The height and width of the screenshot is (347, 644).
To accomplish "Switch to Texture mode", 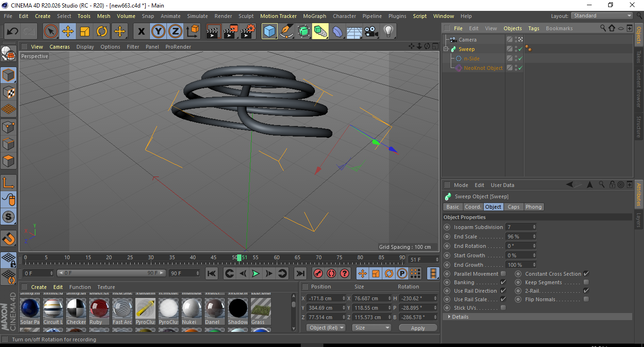I will pyautogui.click(x=8, y=92).
